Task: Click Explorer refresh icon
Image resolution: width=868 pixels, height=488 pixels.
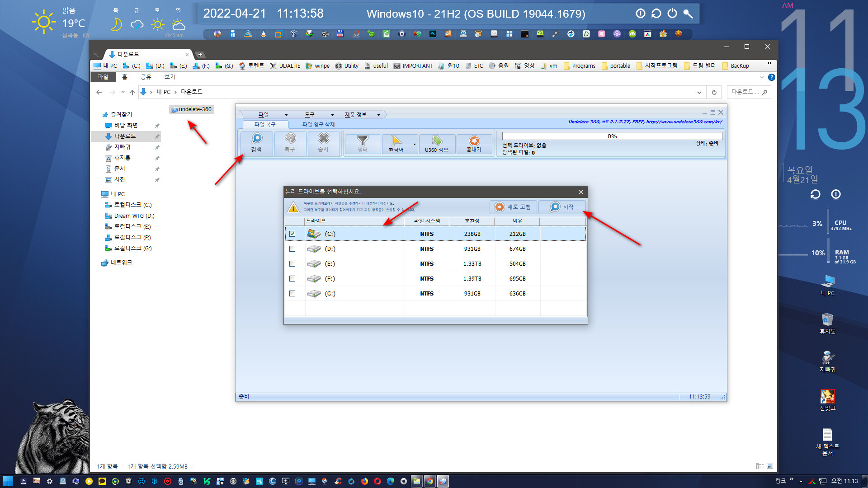Action: click(x=714, y=92)
